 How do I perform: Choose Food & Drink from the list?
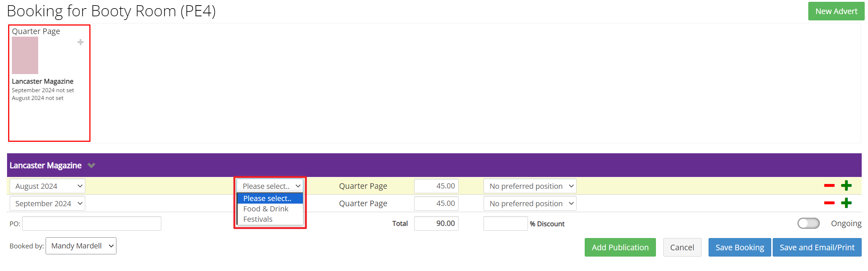pyautogui.click(x=270, y=209)
